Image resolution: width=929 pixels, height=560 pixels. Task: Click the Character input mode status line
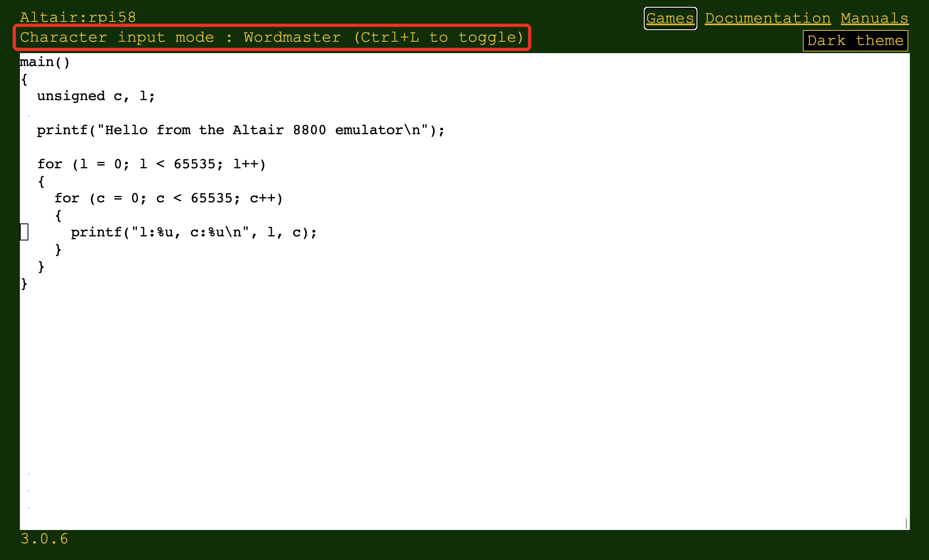(271, 37)
